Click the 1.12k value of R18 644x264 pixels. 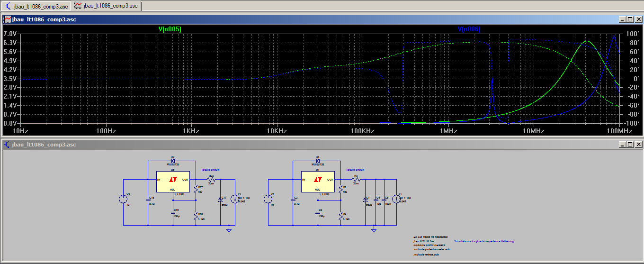point(201,219)
